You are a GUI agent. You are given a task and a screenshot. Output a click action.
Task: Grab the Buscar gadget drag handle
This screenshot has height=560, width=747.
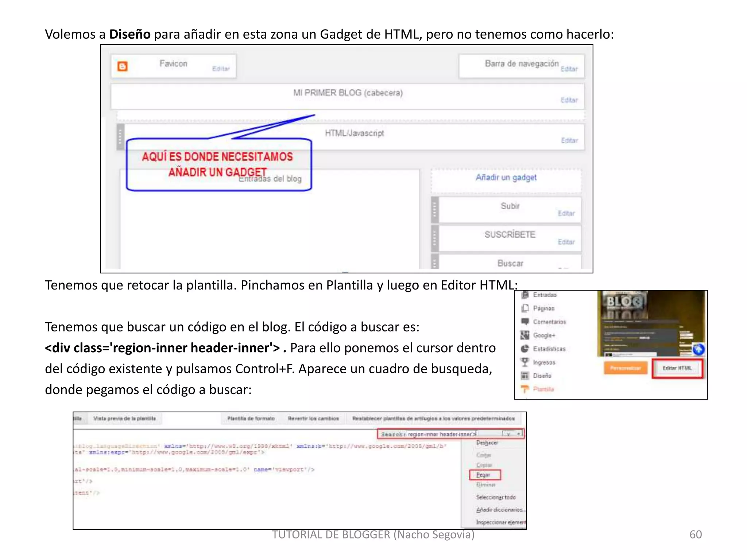pos(434,261)
